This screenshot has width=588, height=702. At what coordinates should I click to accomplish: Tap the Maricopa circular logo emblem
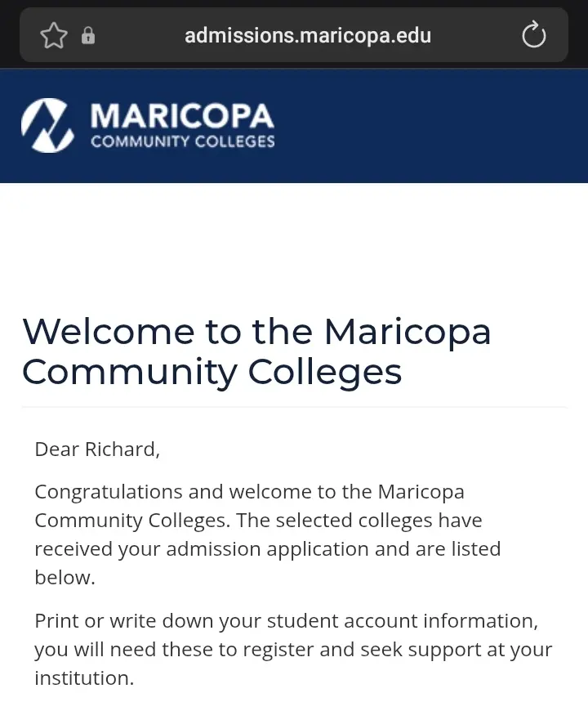click(47, 125)
